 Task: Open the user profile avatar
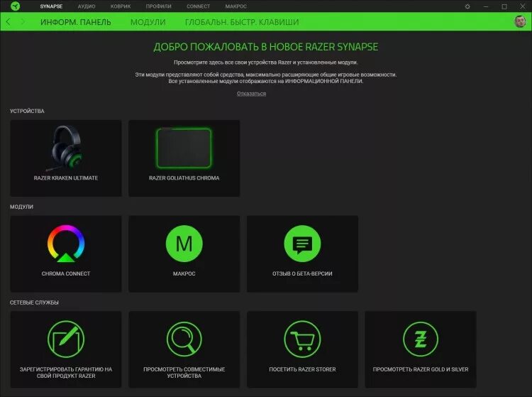(520, 21)
